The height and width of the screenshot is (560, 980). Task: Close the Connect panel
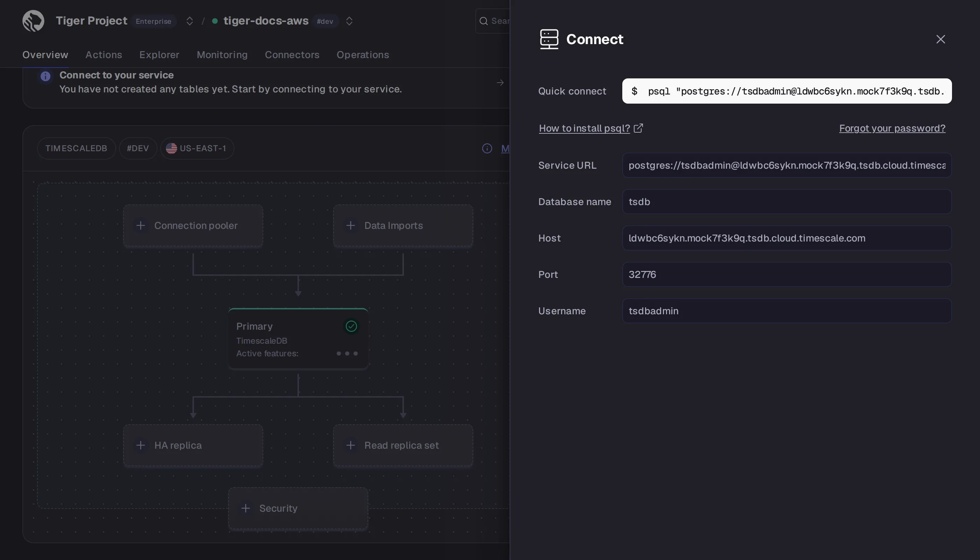click(940, 39)
